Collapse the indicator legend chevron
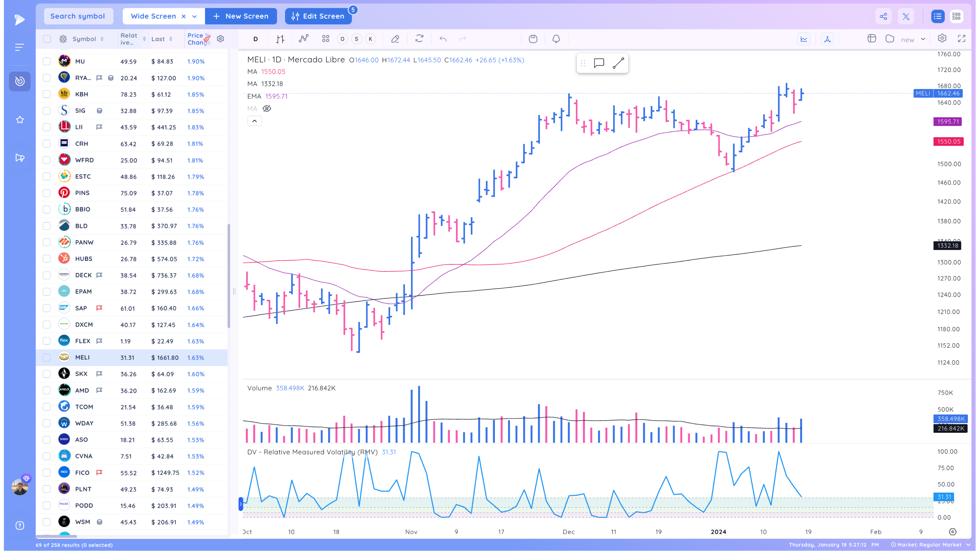 pos(255,121)
